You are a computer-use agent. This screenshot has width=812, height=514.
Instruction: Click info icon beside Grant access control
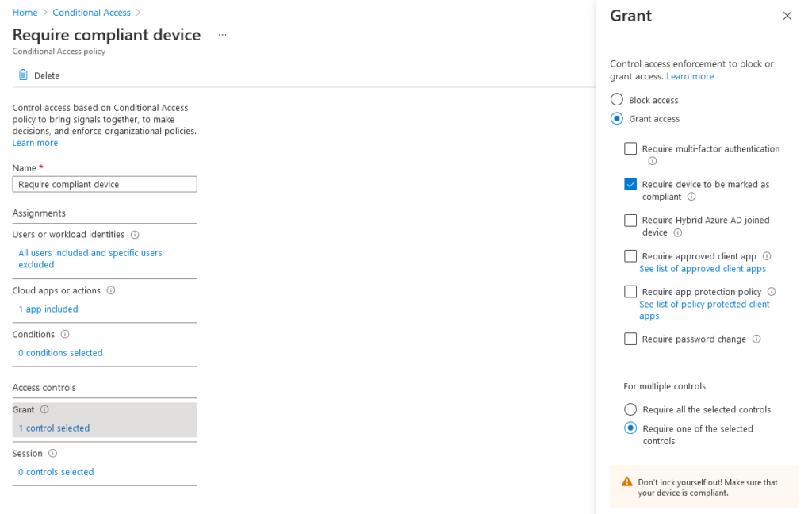[44, 409]
